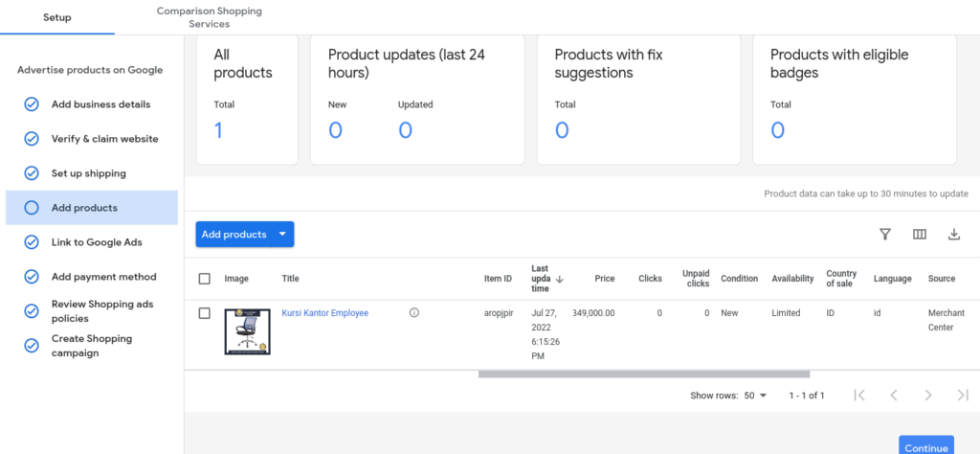The image size is (980, 454).
Task: Click Products with fix suggestions total
Action: click(561, 130)
